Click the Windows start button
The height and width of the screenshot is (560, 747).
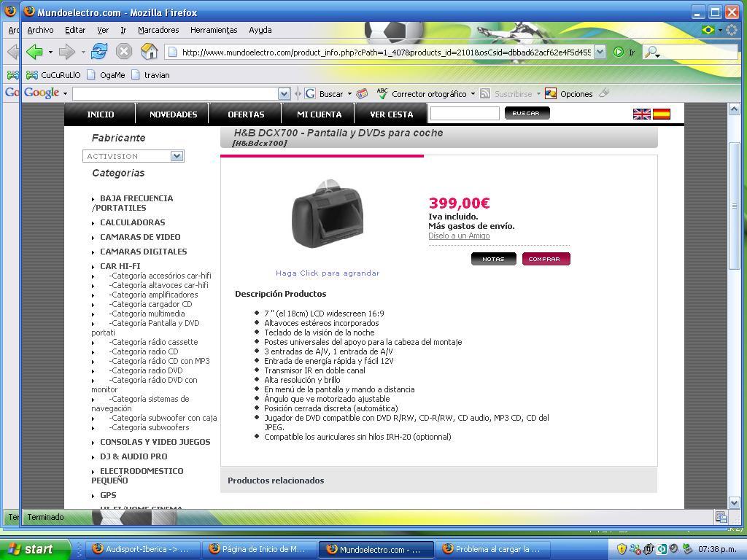click(x=34, y=549)
